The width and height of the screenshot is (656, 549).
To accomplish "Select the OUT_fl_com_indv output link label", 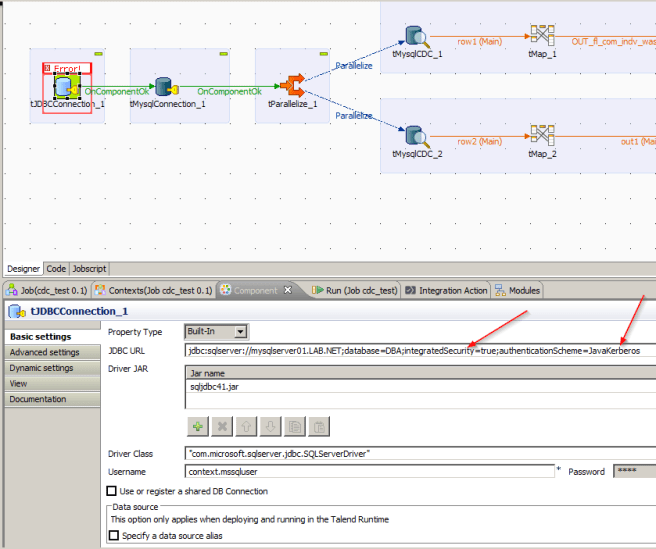I will pyautogui.click(x=613, y=41).
